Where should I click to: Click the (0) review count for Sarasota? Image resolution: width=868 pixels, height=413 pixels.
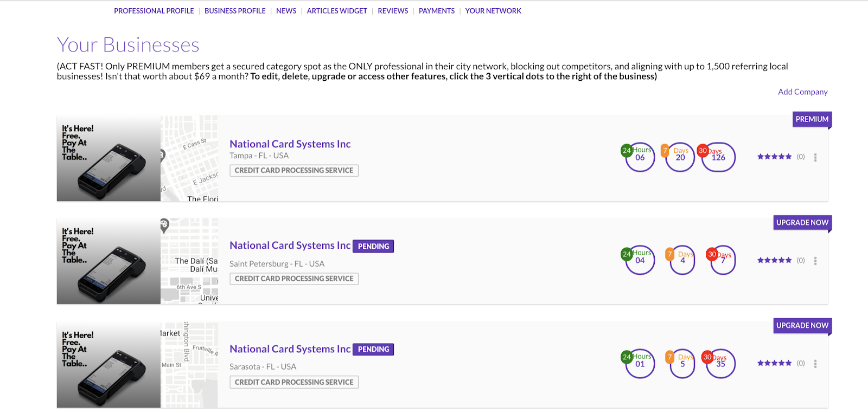[x=801, y=363]
